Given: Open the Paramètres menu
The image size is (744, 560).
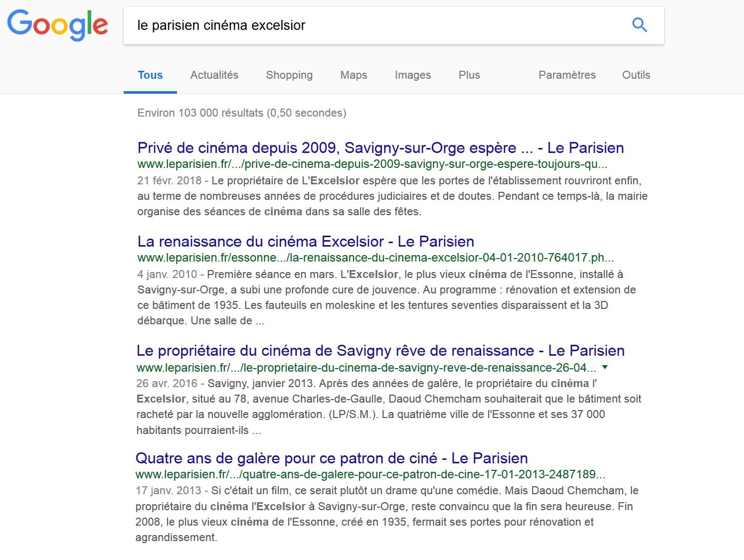Looking at the screenshot, I should pos(567,75).
